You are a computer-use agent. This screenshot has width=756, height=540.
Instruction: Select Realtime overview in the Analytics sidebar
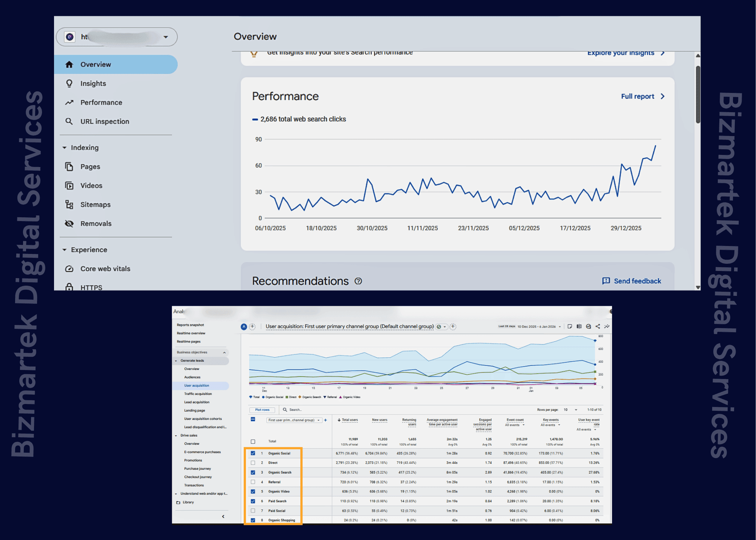tap(191, 333)
